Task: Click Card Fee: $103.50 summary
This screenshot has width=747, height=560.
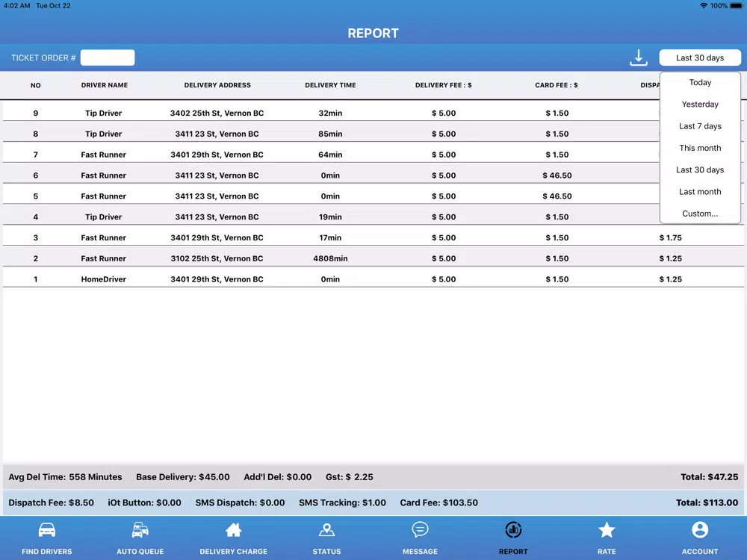Action: pos(438,503)
